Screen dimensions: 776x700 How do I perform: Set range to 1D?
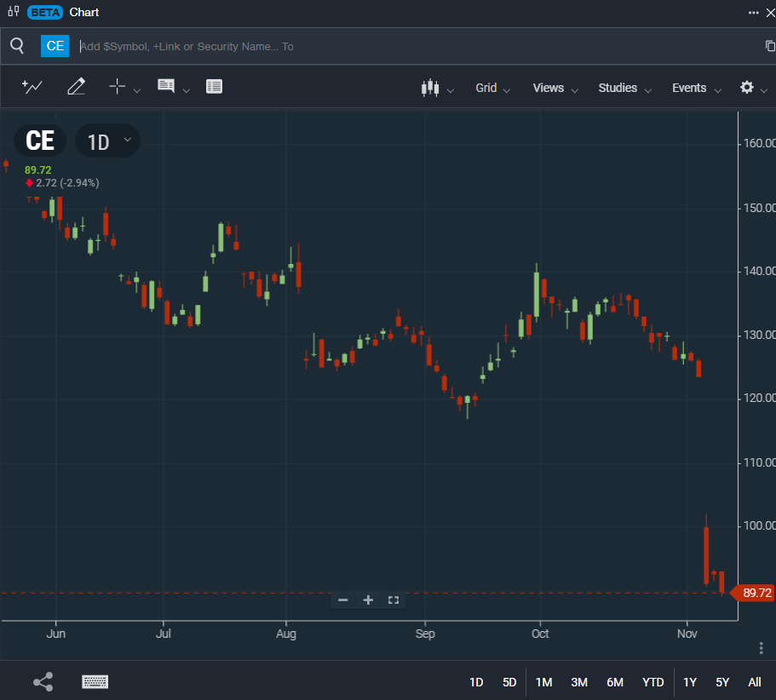(x=476, y=682)
